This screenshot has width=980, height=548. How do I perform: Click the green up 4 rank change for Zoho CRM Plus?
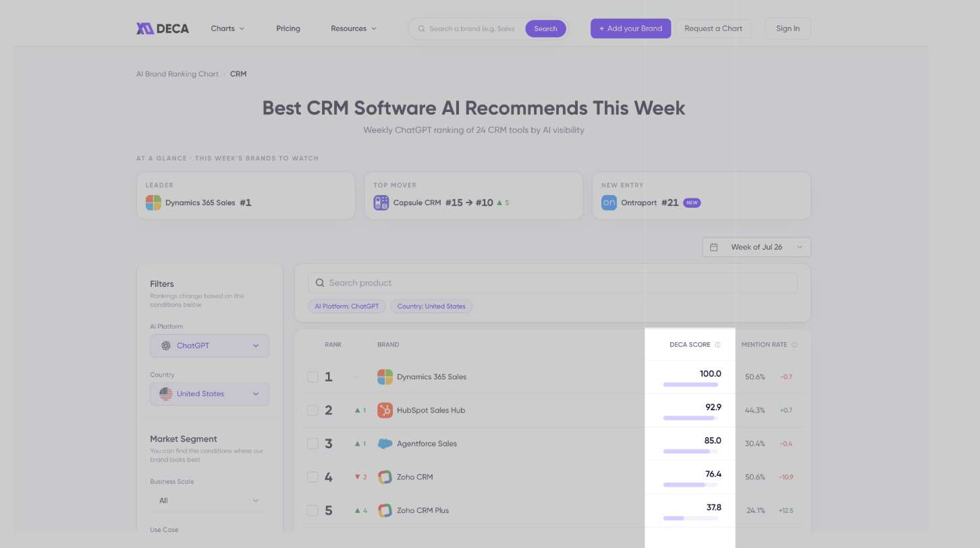coord(360,510)
